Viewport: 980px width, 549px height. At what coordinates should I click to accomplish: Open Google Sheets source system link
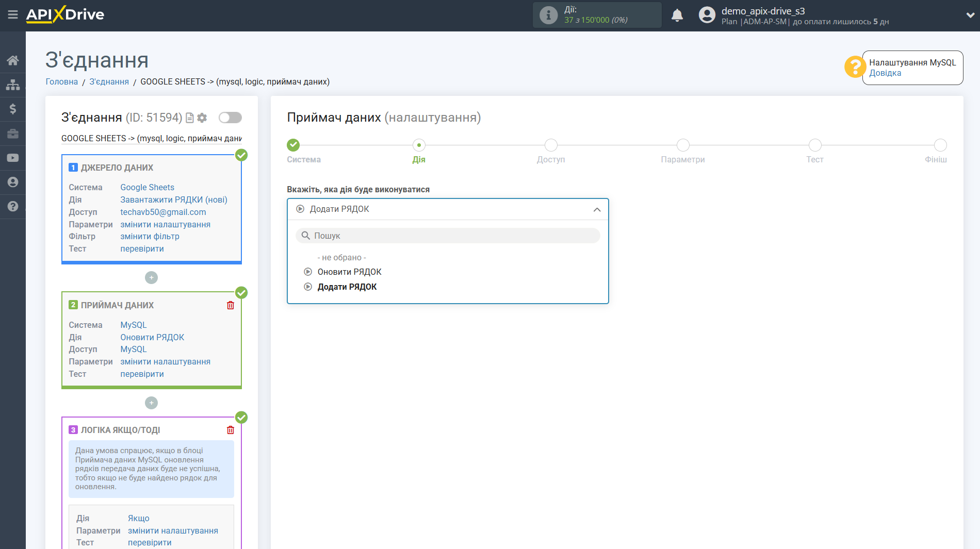tap(147, 188)
